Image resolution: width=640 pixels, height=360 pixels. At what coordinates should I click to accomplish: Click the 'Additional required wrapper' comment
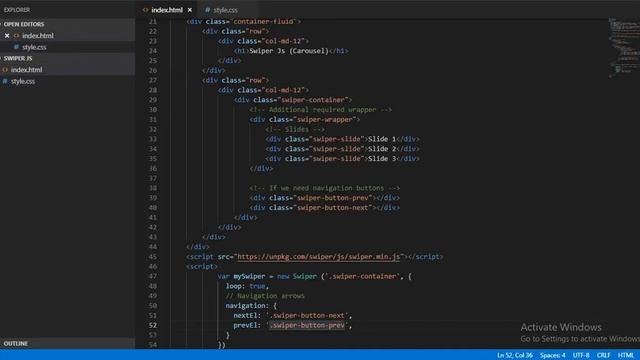coord(320,110)
